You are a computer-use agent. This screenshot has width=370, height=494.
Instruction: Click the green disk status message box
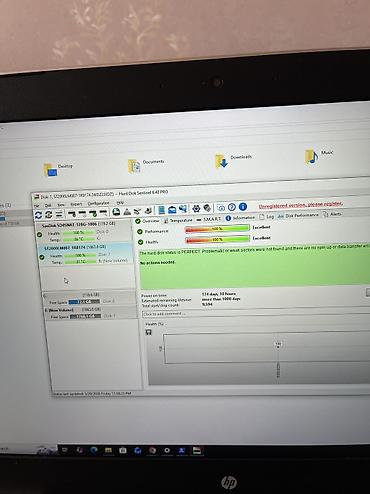[255, 266]
